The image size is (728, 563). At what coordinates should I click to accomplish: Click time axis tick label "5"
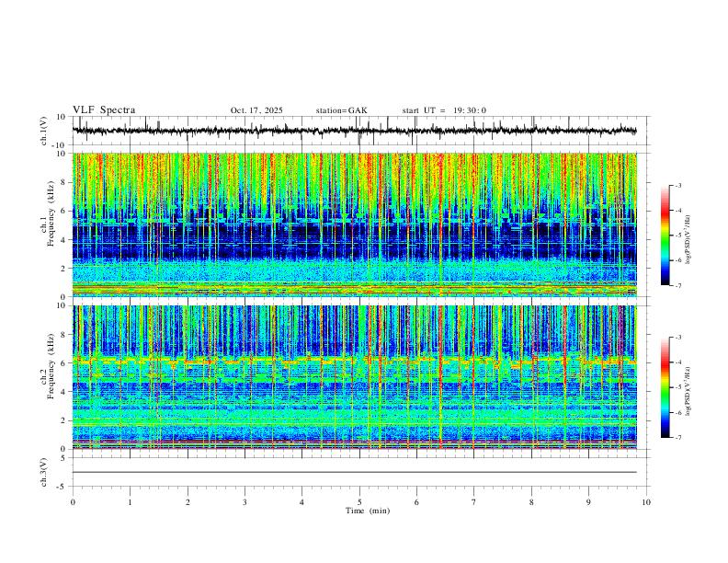[x=359, y=502]
